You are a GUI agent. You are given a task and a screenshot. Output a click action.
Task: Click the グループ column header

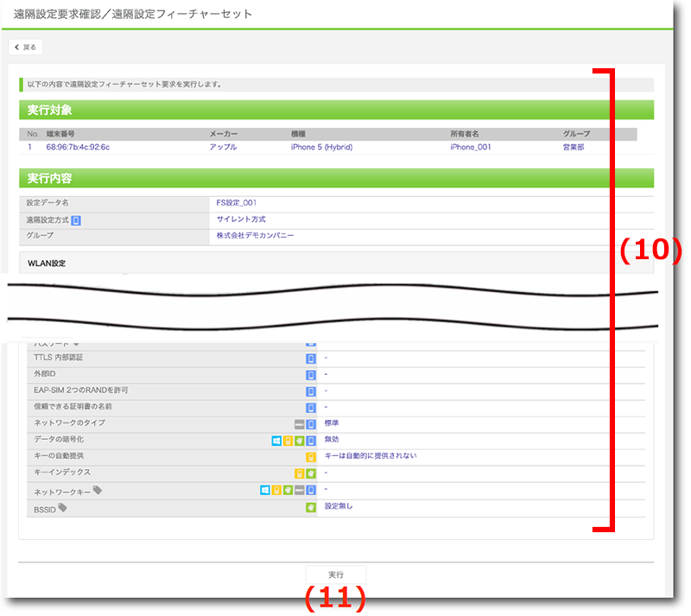[x=576, y=134]
